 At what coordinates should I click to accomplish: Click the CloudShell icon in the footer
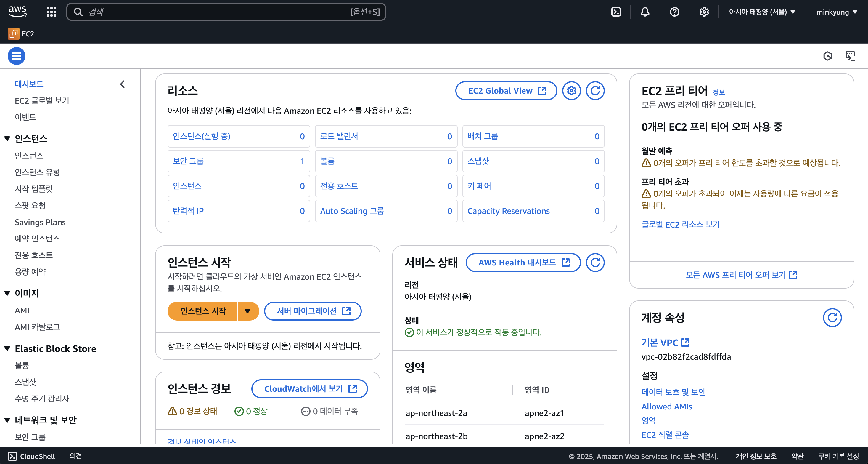12,456
